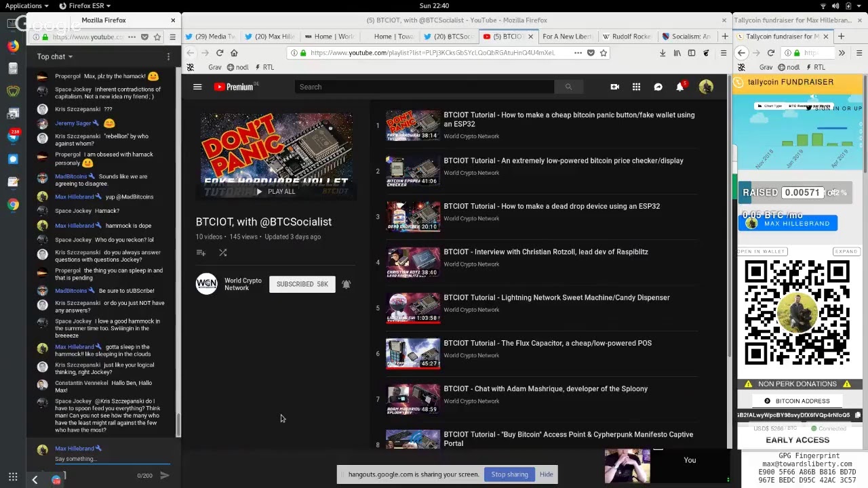Open the Christian Rotzoll Raspiblitz interview
Screen dimensions: 868x488
546,251
